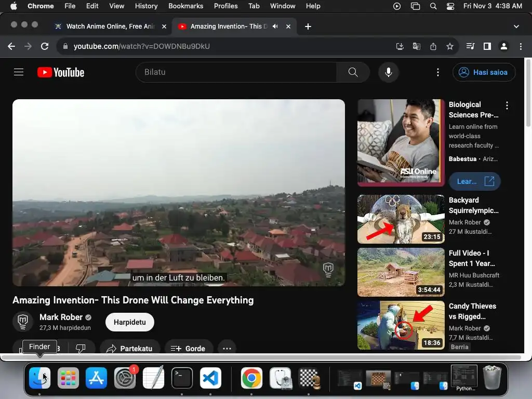The height and width of the screenshot is (399, 532).
Task: Open Chrome three-dot customize menu
Action: [x=521, y=46]
